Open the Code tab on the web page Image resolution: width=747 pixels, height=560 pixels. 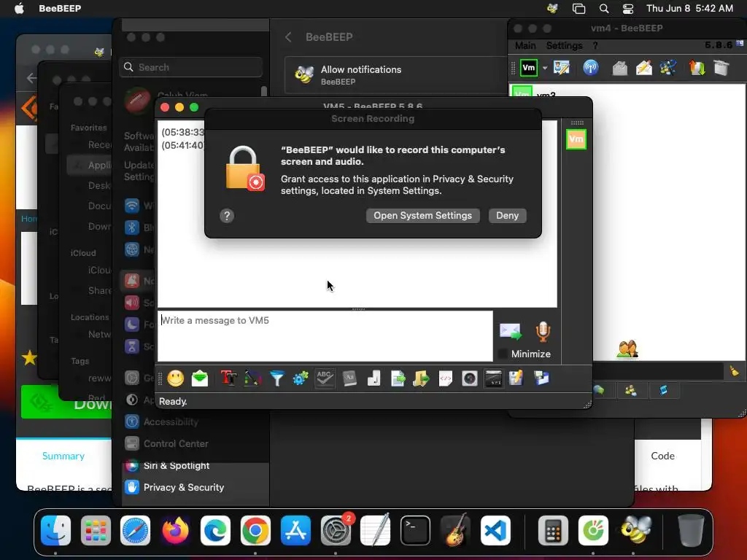[662, 456]
